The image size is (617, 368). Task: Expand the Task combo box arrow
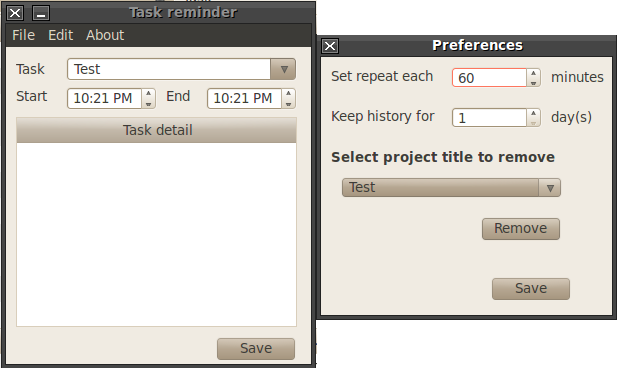[x=283, y=69]
